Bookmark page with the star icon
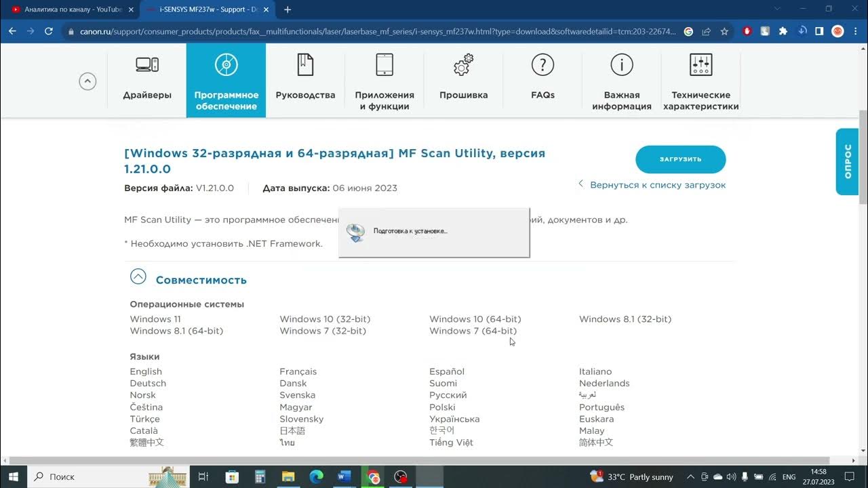 click(x=724, y=31)
